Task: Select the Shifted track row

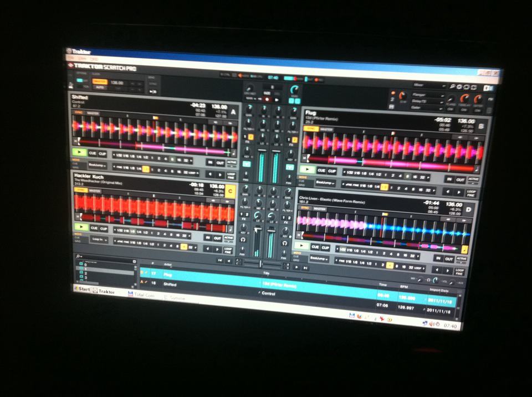Action: (299, 296)
